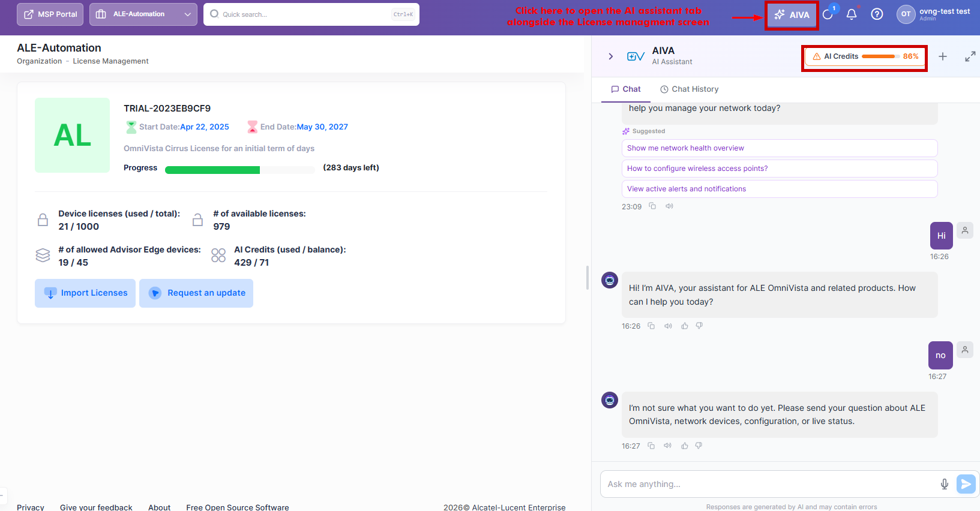This screenshot has width=980, height=511.
Task: Expand the ALE-Automation organization dropdown
Action: (x=143, y=14)
